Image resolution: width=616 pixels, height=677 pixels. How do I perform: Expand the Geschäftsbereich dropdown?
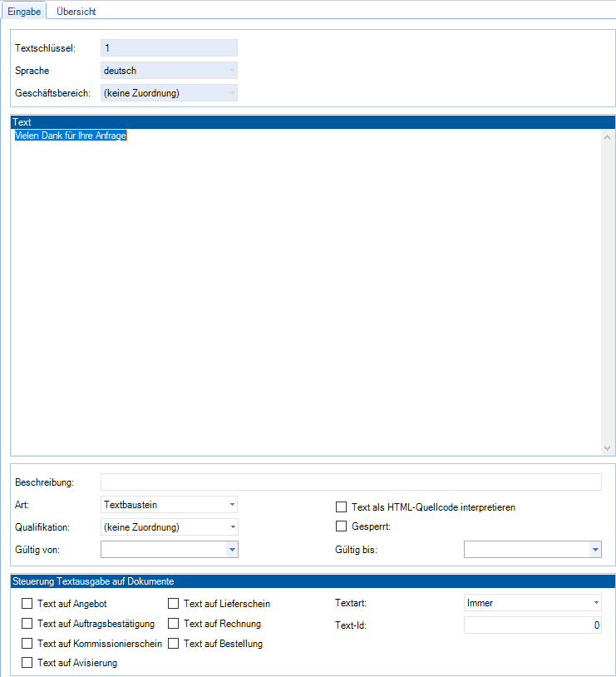coord(168,92)
